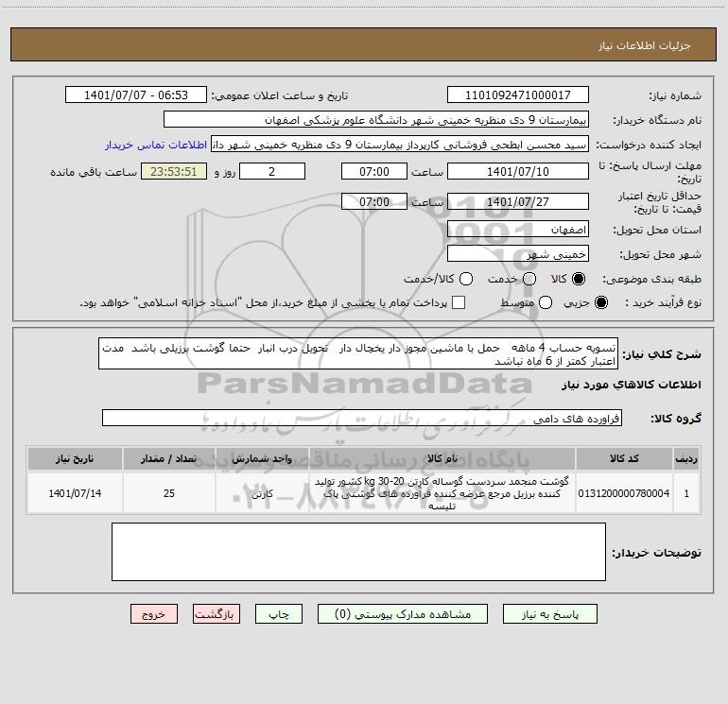Screen dimensions: 728x704
Task: Select the خدمت radio button
Action: pyautogui.click(x=529, y=279)
